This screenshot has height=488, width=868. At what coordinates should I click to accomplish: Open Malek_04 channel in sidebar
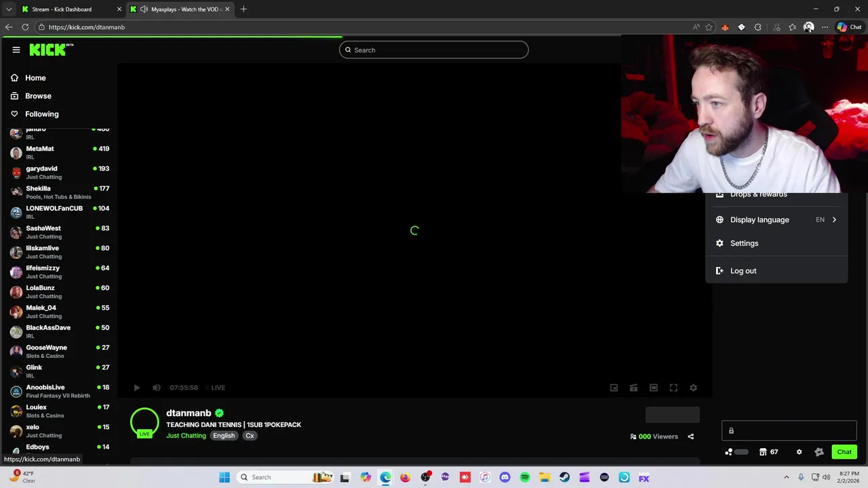(60, 312)
